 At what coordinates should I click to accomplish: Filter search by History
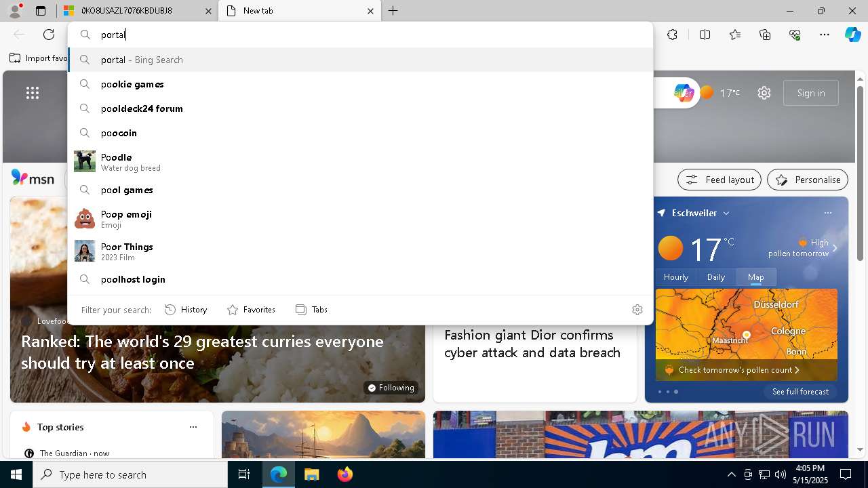pyautogui.click(x=186, y=309)
